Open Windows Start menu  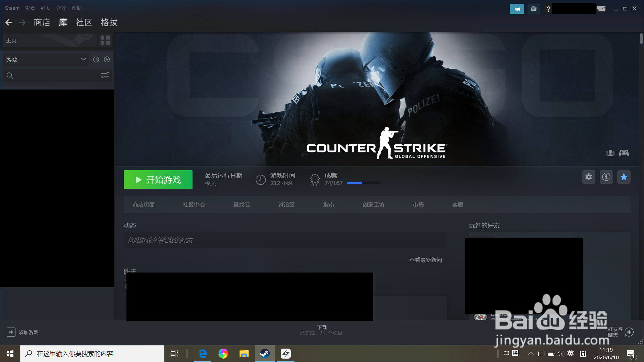pos(10,354)
